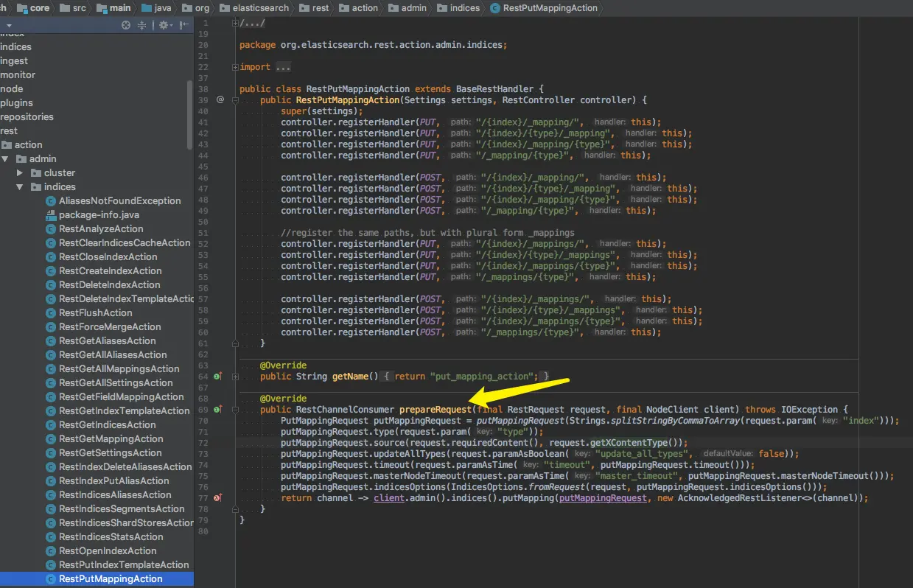Screen dimensions: 913x588
Task: Open package-info.java file
Action: 99,214
